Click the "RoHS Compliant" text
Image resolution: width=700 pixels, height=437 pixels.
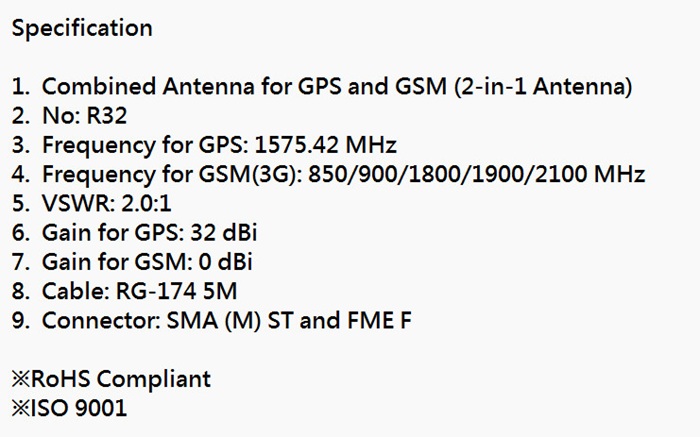click(121, 380)
